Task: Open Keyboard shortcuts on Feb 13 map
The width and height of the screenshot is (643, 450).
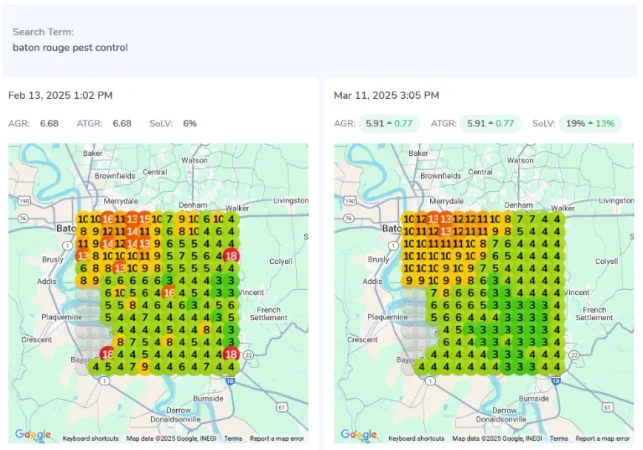Action: coord(92,438)
